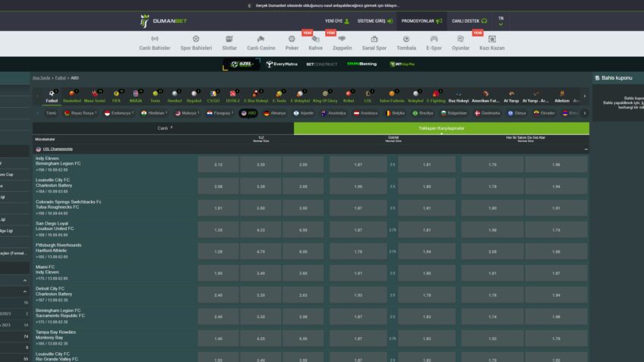The width and height of the screenshot is (644, 362).
Task: Collapse the USL Championship league section
Action: point(586,150)
